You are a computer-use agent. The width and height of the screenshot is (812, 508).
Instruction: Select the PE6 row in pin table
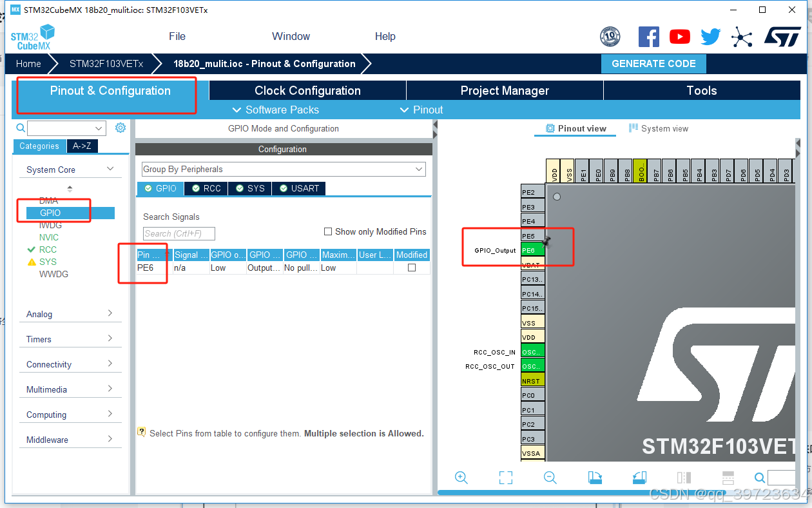[283, 268]
